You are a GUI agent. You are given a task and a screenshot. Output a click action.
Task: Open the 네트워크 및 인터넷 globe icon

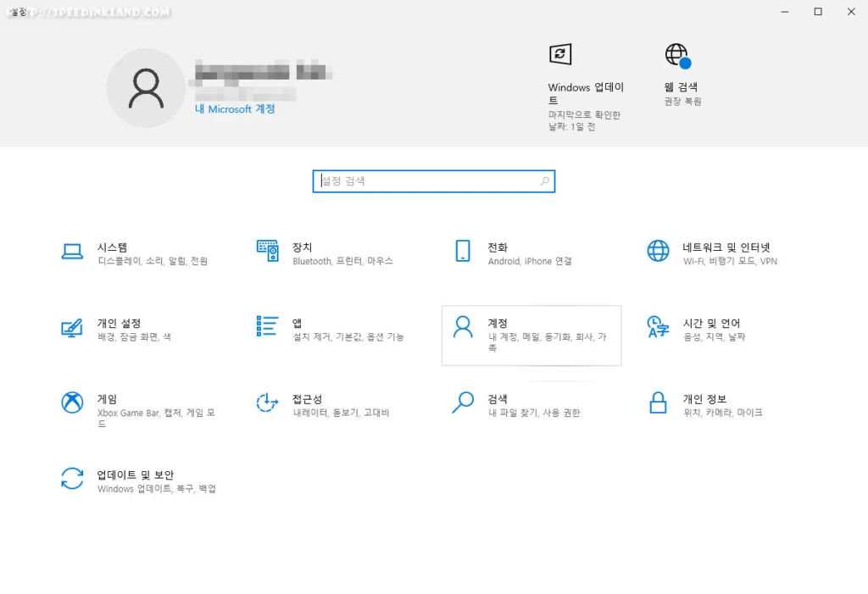658,251
